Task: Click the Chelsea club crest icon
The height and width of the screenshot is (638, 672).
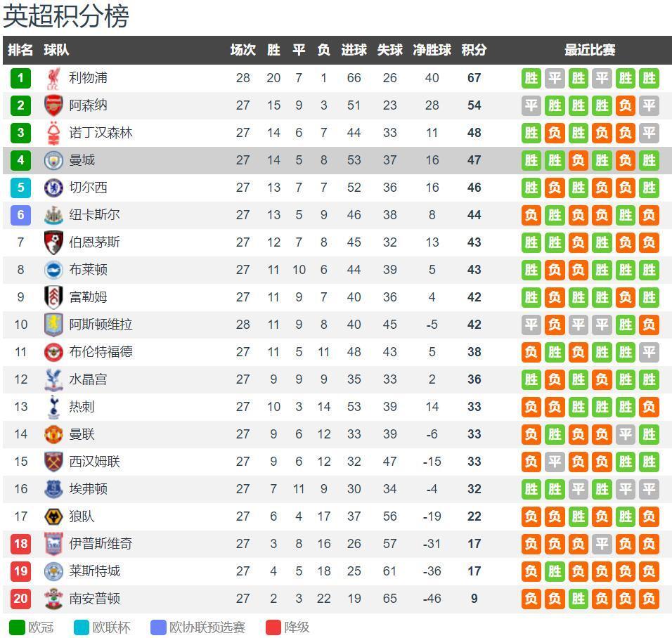Action: (x=53, y=188)
